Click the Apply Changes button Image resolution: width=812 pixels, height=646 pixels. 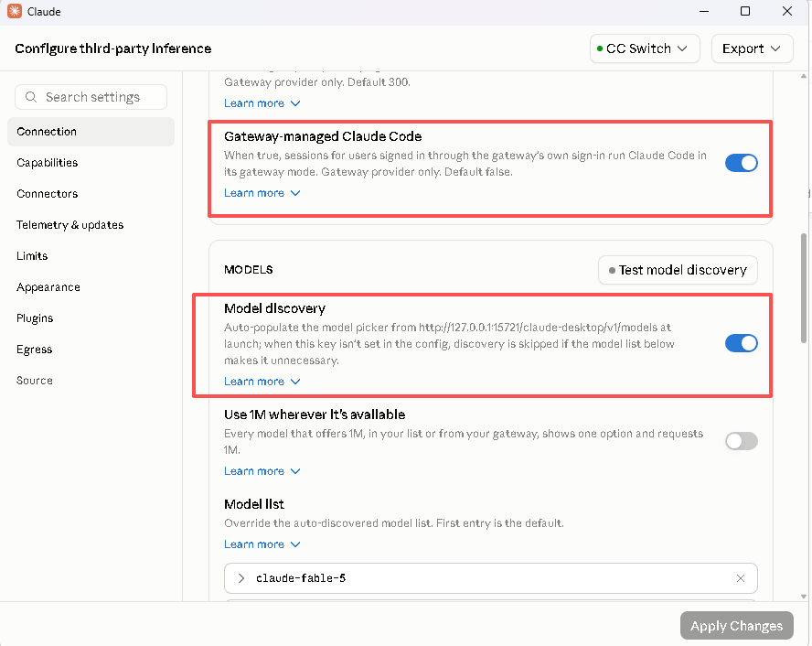736,626
